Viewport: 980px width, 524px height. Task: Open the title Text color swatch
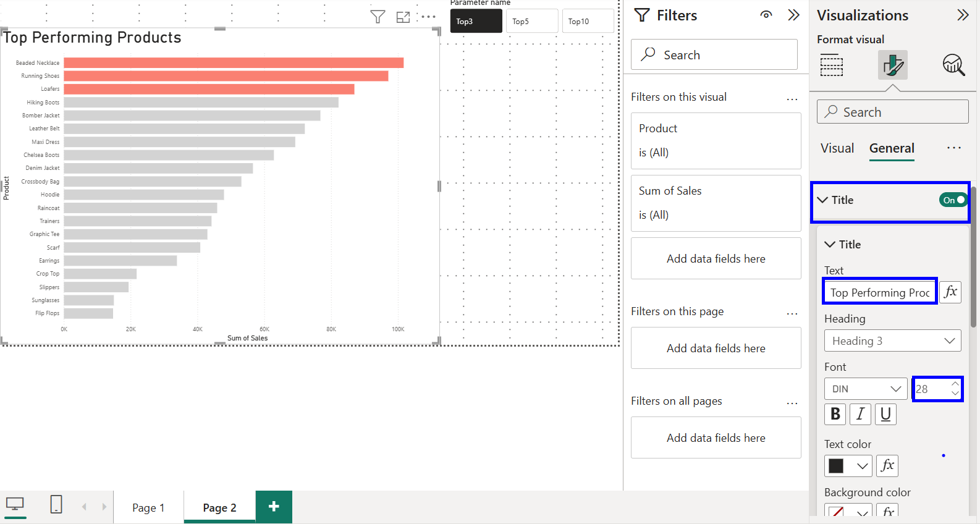point(848,466)
